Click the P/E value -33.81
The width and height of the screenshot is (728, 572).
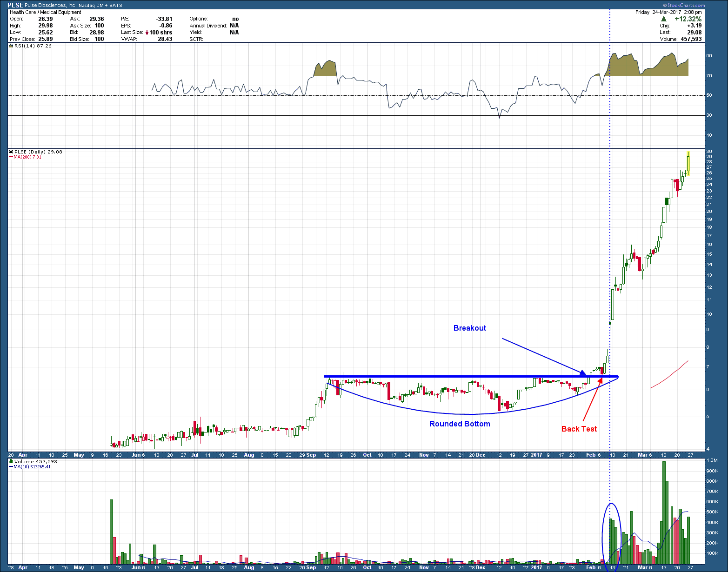[x=164, y=19]
